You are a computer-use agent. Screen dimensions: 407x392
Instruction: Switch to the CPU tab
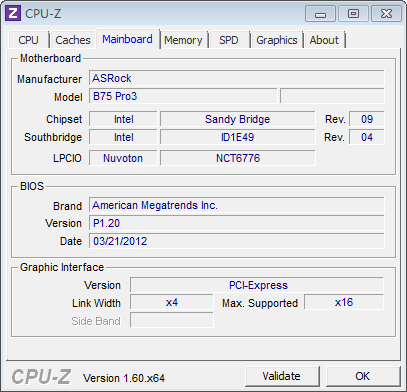point(28,40)
